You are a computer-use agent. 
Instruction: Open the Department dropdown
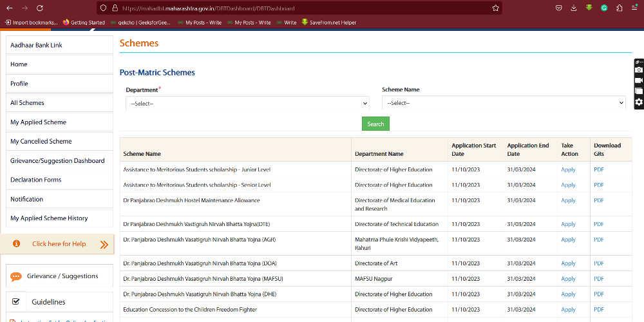(247, 104)
